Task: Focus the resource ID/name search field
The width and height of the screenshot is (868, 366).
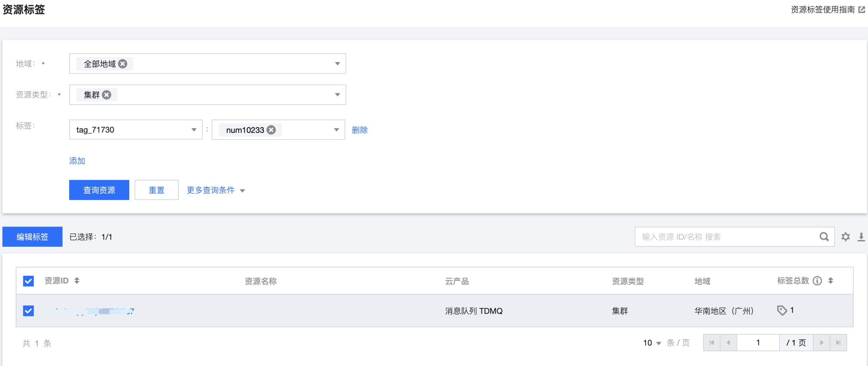Action: pyautogui.click(x=728, y=236)
